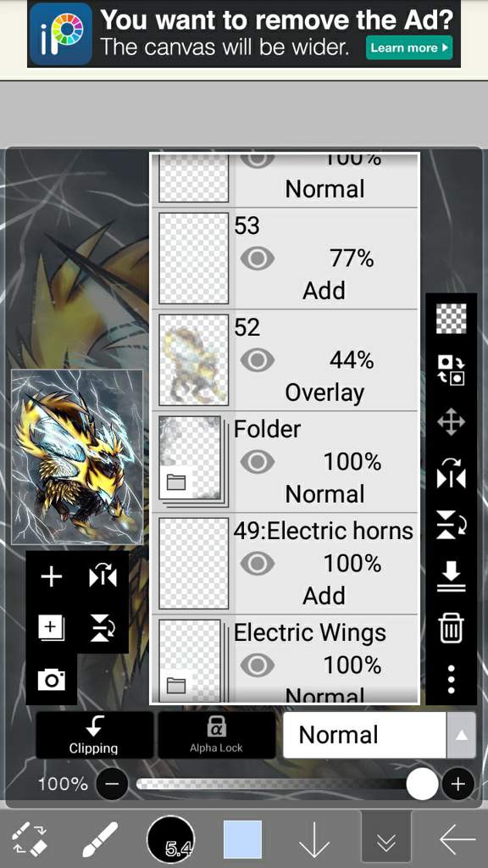
Task: Select the move transform arrows icon
Action: [x=451, y=422]
